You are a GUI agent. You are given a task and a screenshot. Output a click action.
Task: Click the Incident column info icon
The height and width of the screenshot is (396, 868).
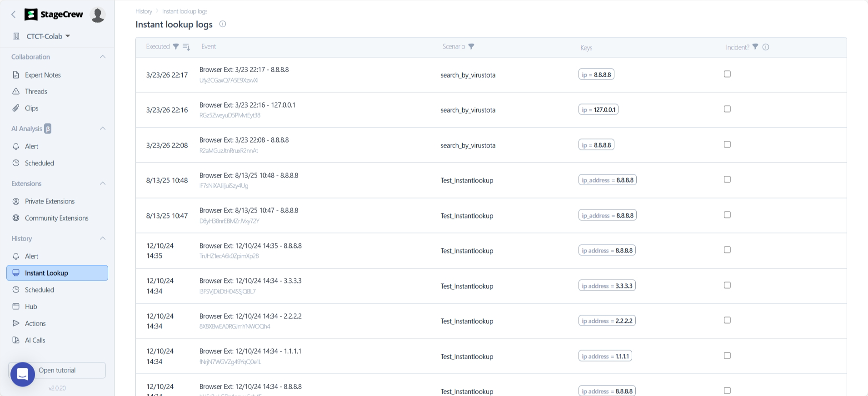(766, 47)
